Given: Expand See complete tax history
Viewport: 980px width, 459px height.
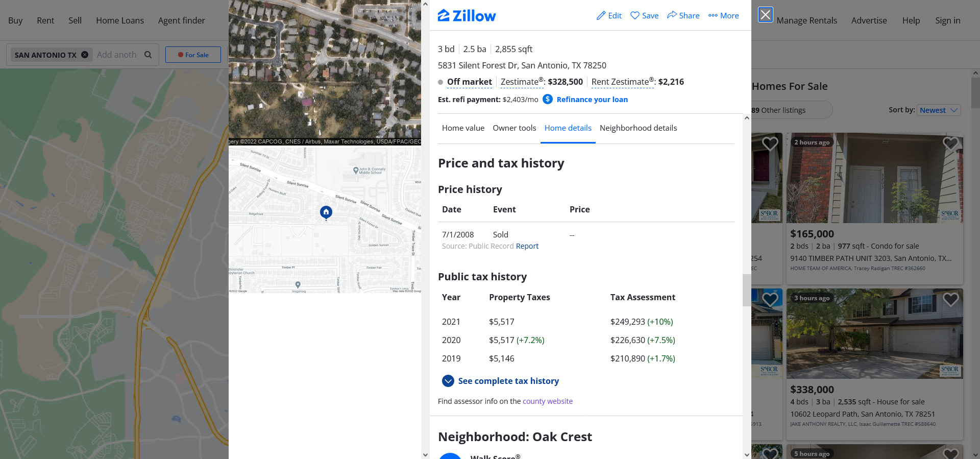Looking at the screenshot, I should [x=500, y=381].
